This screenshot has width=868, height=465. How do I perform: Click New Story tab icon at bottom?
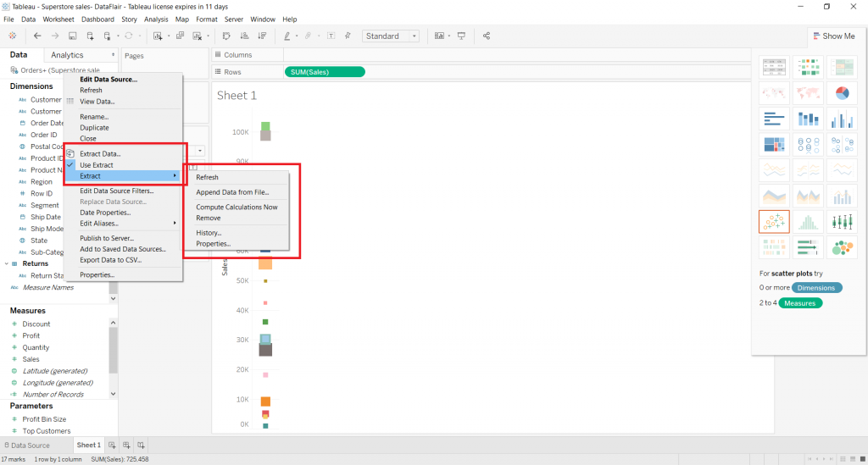click(x=141, y=445)
